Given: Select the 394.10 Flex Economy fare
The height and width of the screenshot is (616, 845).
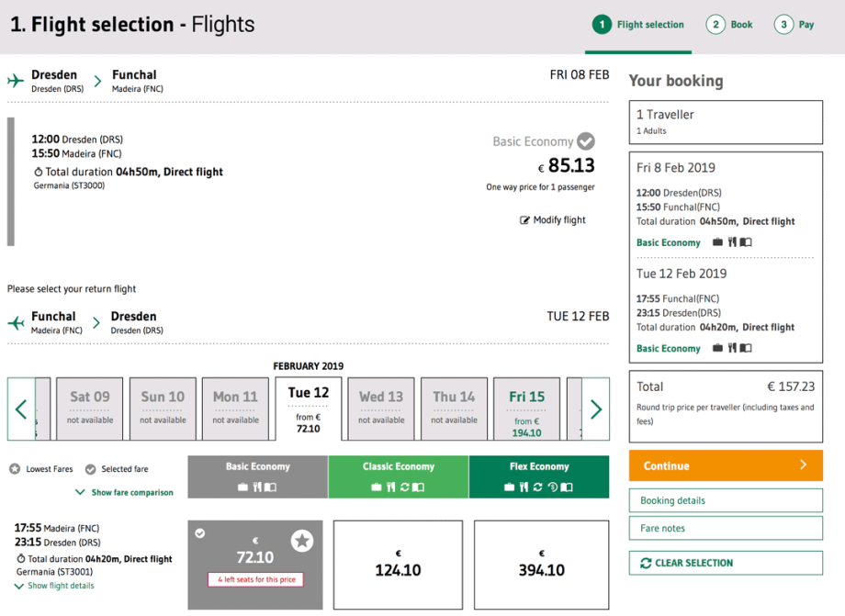Looking at the screenshot, I should (x=541, y=565).
